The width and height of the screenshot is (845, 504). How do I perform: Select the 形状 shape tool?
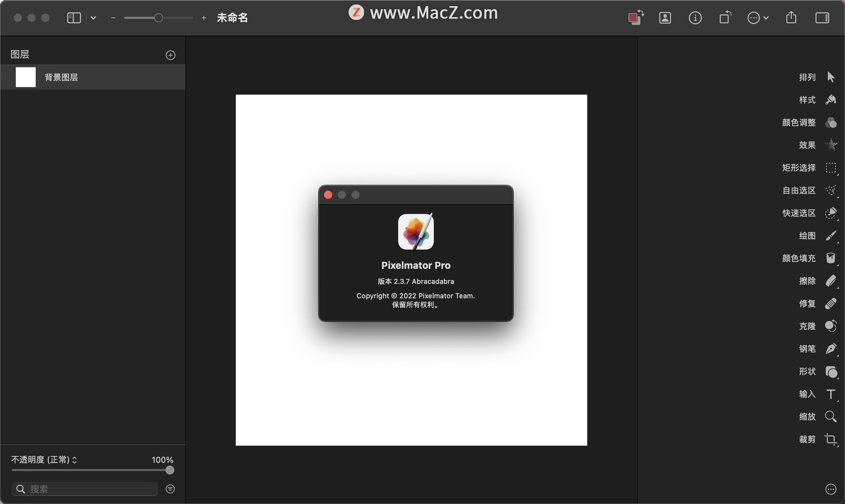830,372
